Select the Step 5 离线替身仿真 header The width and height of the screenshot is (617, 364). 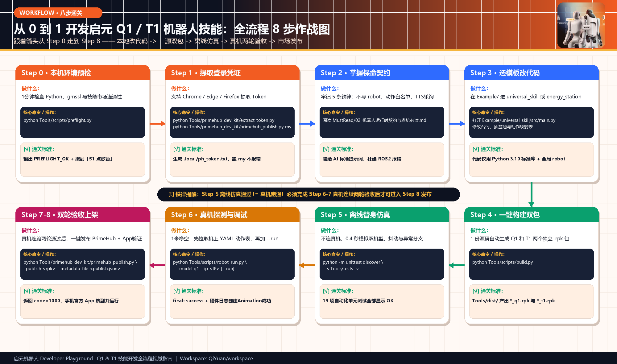click(382, 215)
